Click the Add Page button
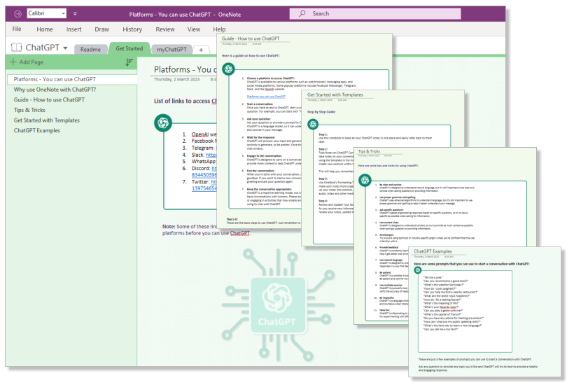 [27, 62]
